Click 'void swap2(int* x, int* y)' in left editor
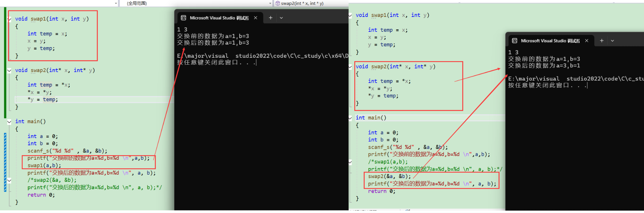This screenshot has width=644, height=213. pos(55,70)
